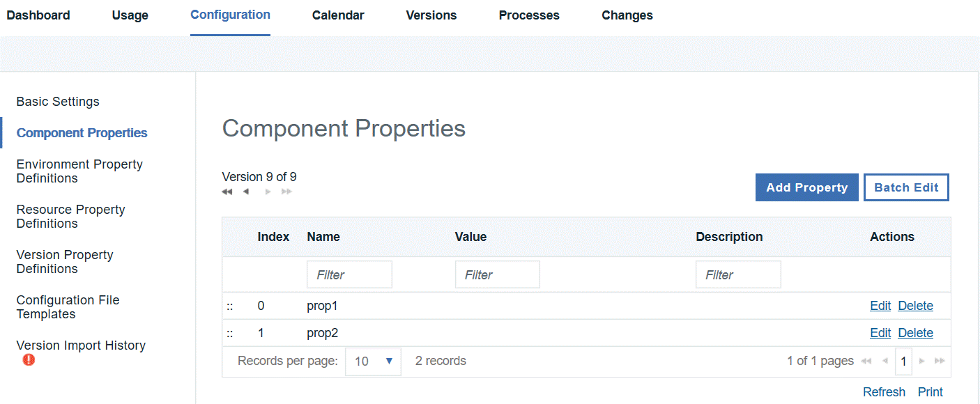This screenshot has width=980, height=404.
Task: Print the component properties list
Action: point(930,391)
